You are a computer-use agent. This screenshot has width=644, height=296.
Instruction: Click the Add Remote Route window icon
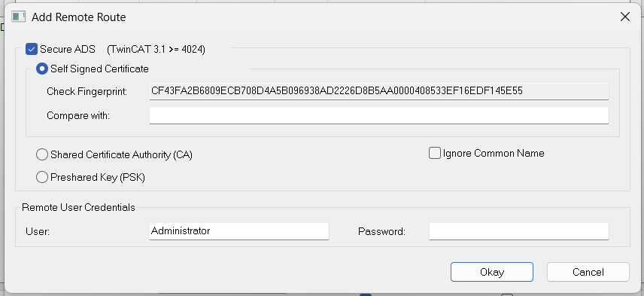[x=19, y=17]
